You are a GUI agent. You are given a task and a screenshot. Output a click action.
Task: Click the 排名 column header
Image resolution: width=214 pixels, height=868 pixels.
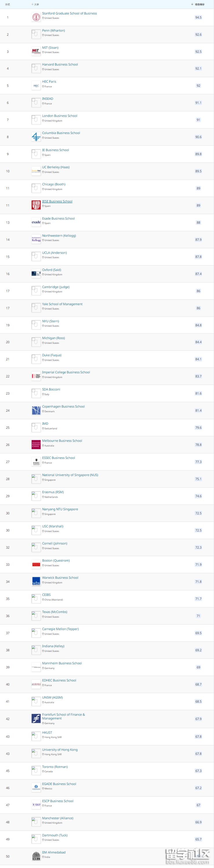[8, 4]
